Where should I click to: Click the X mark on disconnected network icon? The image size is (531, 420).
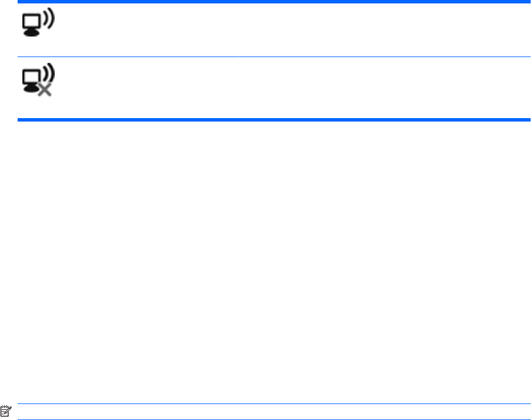pyautogui.click(x=44, y=90)
